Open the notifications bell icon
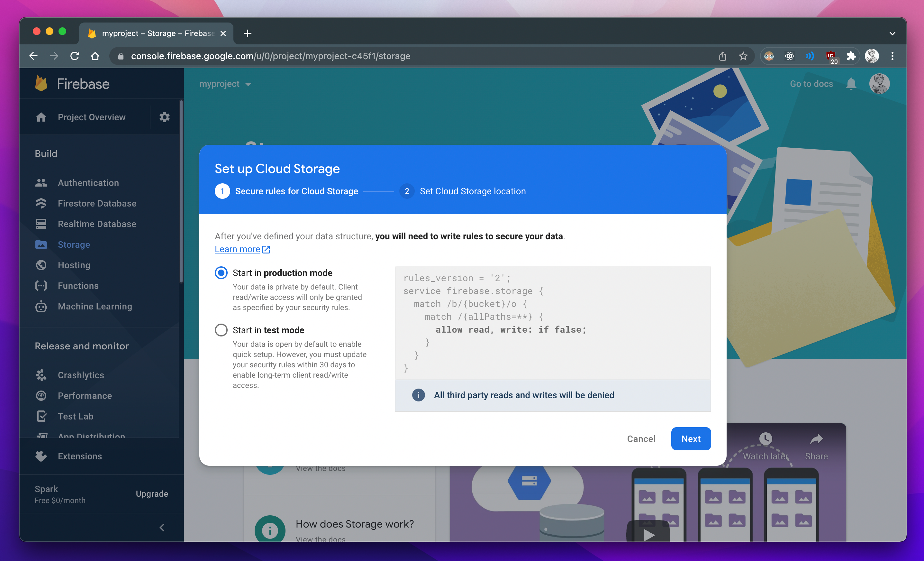The image size is (924, 561). point(851,84)
